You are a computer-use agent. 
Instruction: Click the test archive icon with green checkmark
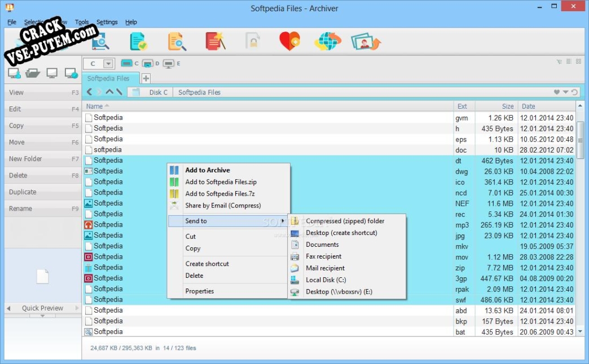(139, 41)
